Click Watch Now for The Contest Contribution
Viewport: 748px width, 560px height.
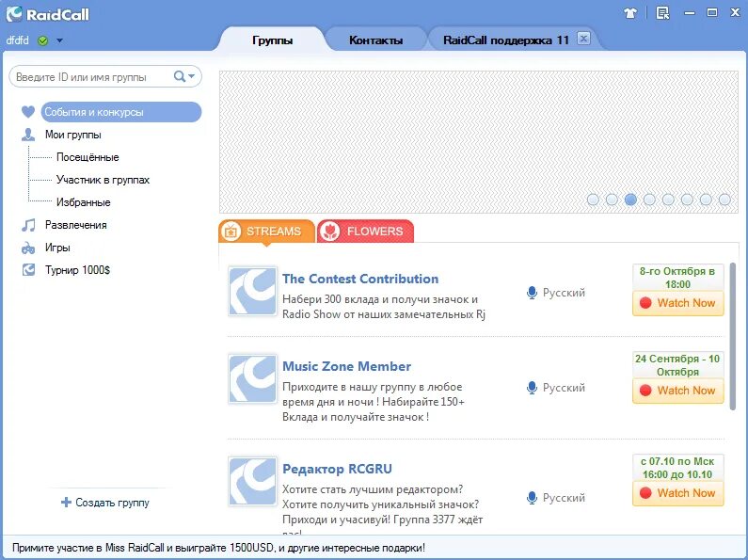coord(677,303)
